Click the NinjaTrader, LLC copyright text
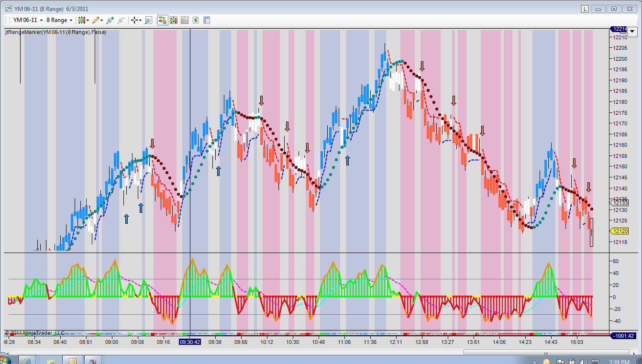642x364 pixels. [34, 333]
